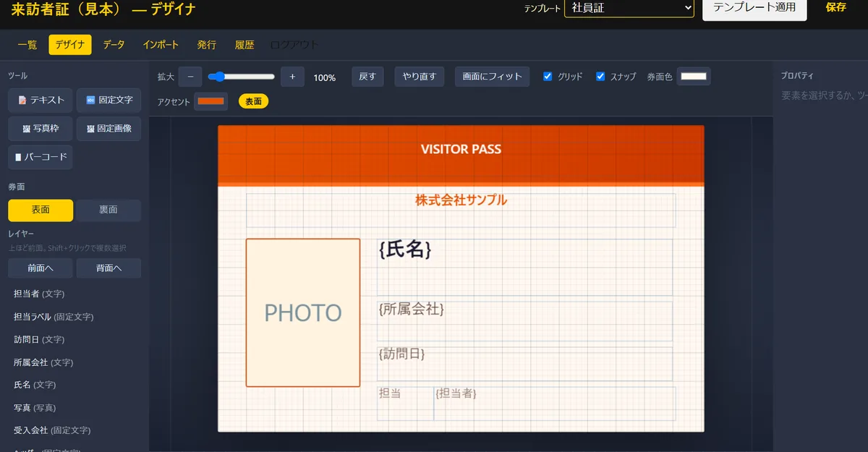Toggle the グリッド grid checkbox
This screenshot has width=868, height=452.
point(548,77)
